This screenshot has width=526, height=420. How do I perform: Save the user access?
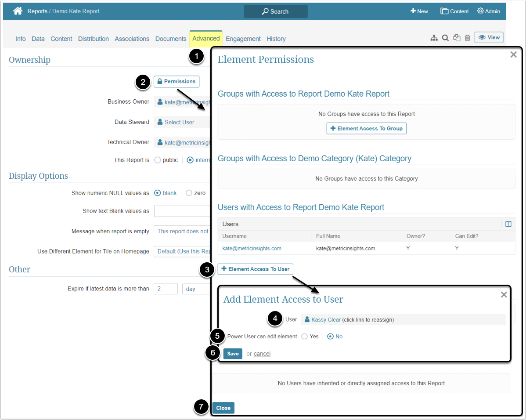coord(233,354)
